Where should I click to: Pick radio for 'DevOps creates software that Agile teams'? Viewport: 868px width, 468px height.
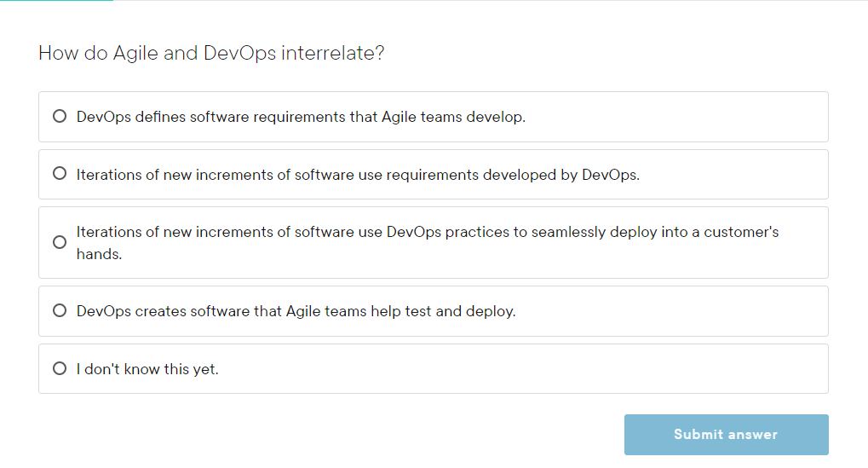[x=60, y=310]
